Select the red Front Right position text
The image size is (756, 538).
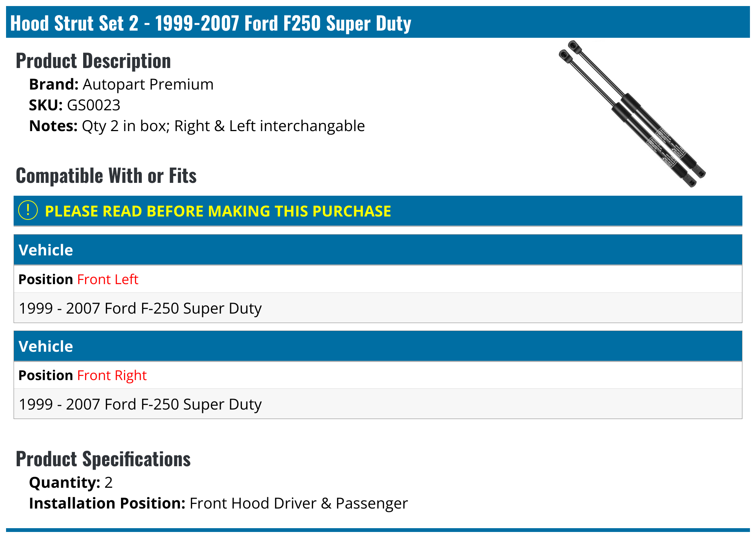[112, 376]
